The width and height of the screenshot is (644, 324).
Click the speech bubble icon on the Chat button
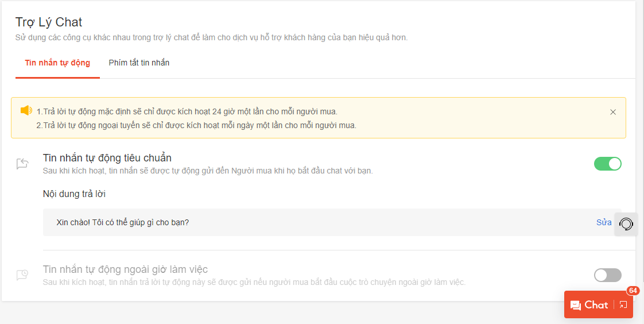(575, 306)
